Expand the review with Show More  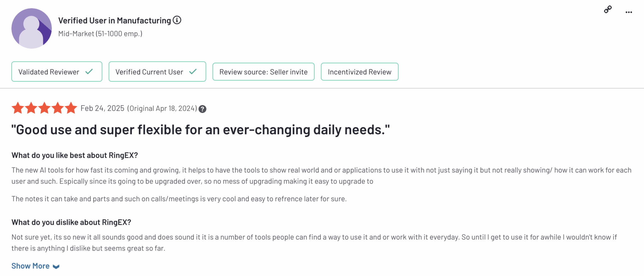pyautogui.click(x=31, y=266)
